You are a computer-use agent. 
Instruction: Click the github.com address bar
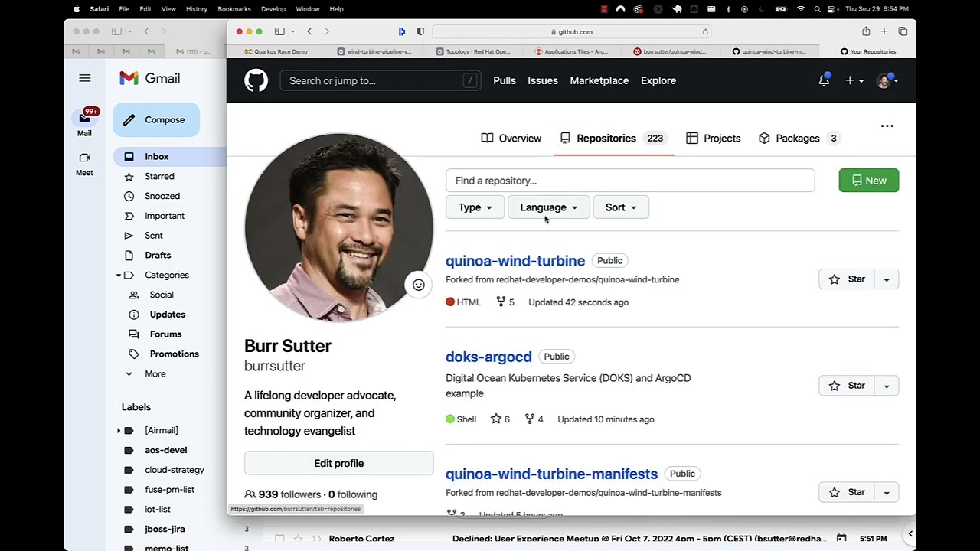572,32
